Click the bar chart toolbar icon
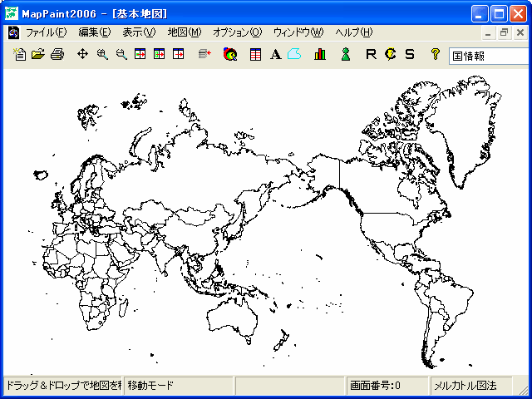The width and height of the screenshot is (532, 399). (320, 55)
